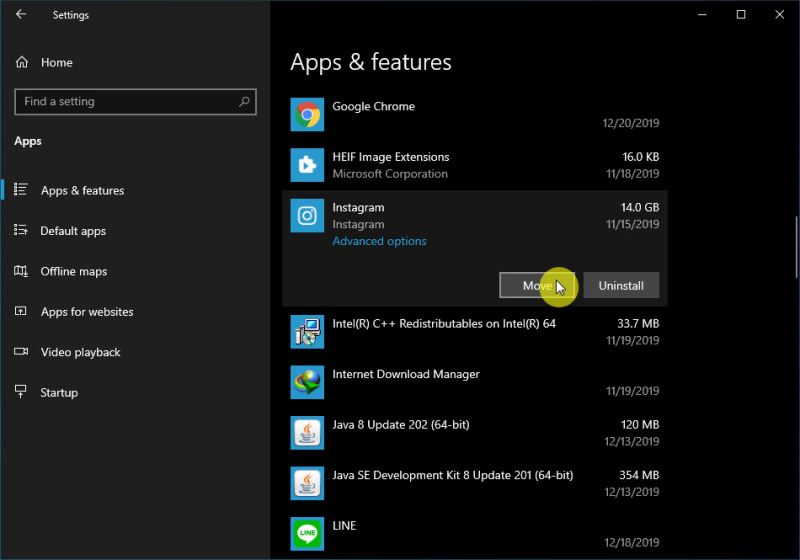Viewport: 800px width, 560px height.
Task: Open the Default apps section
Action: (x=72, y=231)
